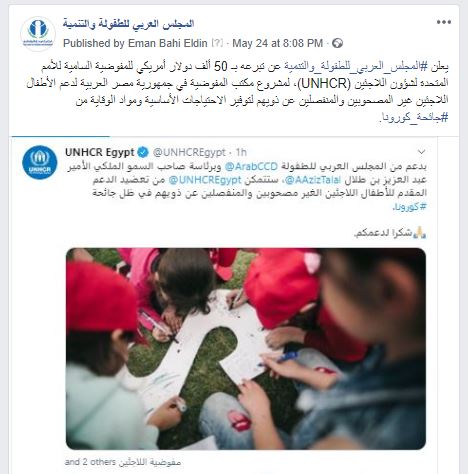Open the children drawing photo
The height and width of the screenshot is (474, 468).
246,349
